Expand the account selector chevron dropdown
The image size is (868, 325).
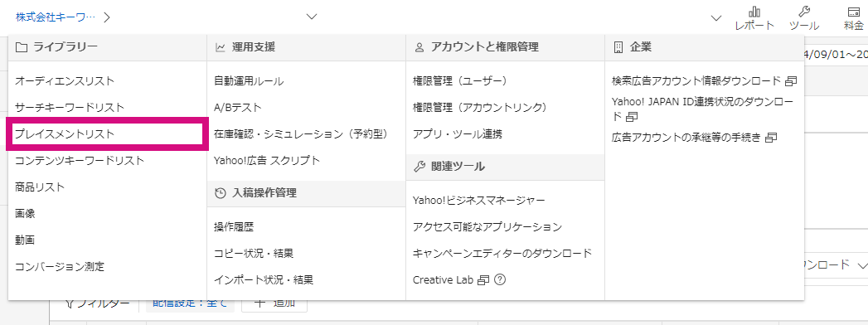pyautogui.click(x=312, y=17)
